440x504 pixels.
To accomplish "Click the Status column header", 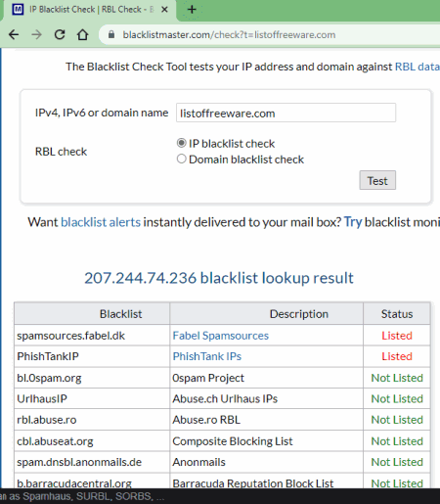I will [x=397, y=314].
